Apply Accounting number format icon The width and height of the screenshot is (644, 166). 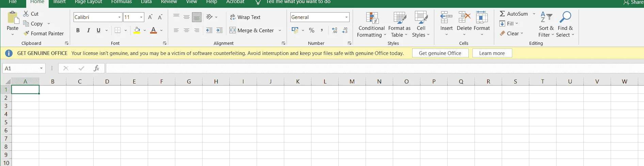pos(295,30)
